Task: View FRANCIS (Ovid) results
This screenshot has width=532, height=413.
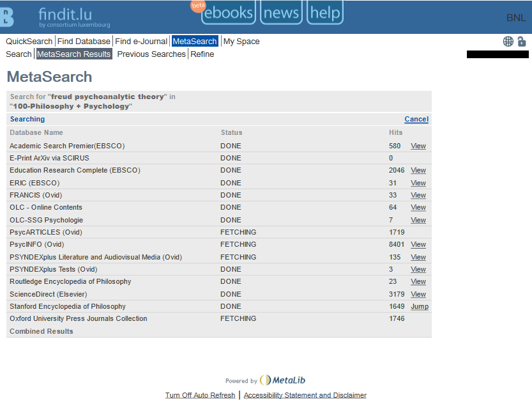Action: 418,195
